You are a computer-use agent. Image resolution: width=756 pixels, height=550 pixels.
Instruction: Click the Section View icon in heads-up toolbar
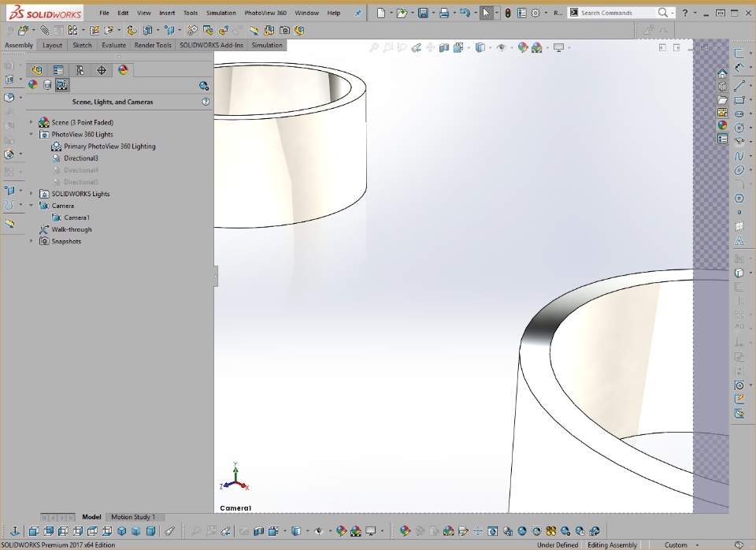(x=444, y=47)
